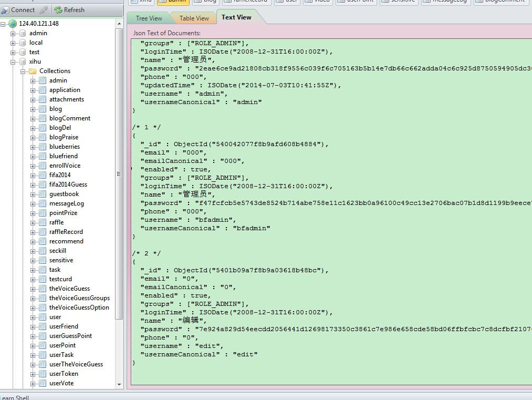Click the seckill collection table icon
This screenshot has height=400, width=532.
pos(43,251)
